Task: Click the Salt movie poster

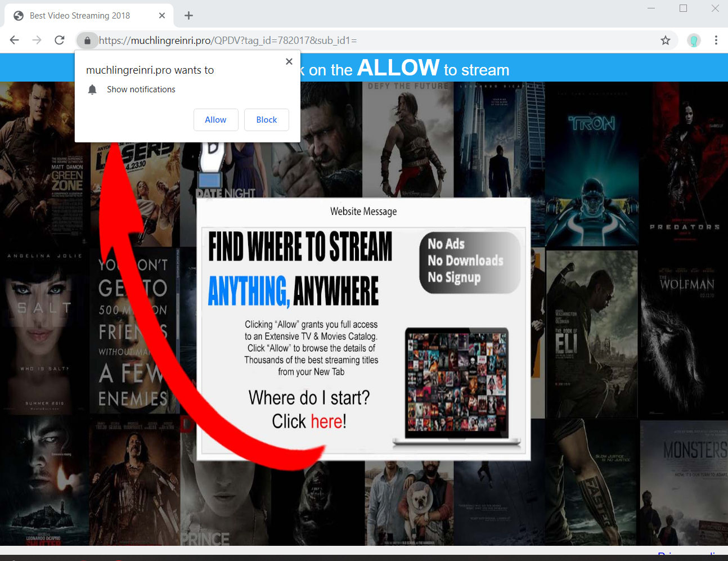Action: [45, 331]
